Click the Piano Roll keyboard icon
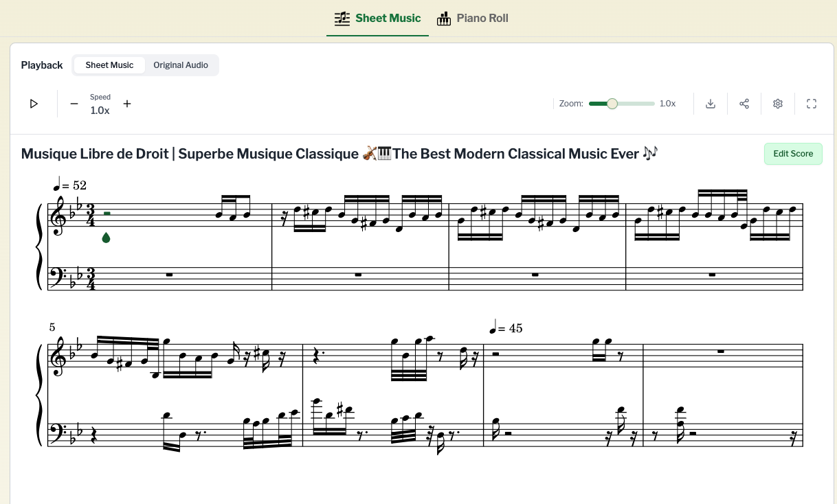The height and width of the screenshot is (504, 837). coord(444,19)
